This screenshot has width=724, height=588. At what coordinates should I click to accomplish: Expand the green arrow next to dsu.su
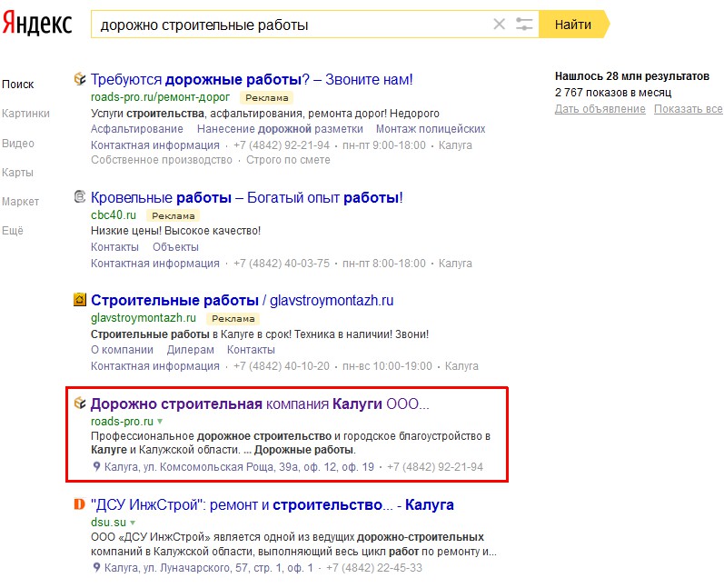click(133, 523)
